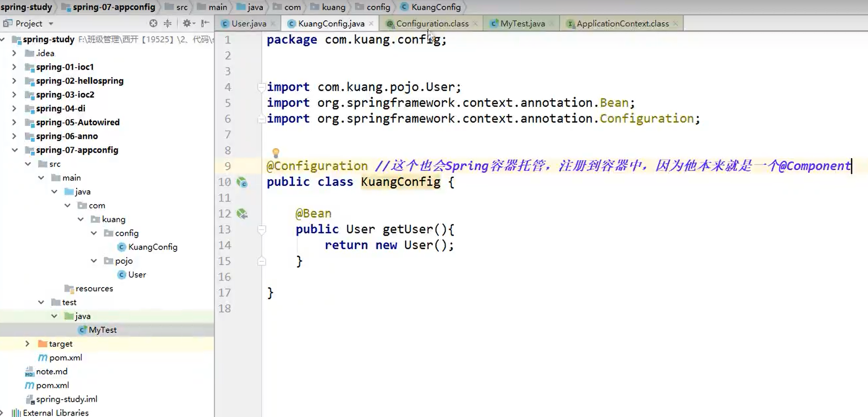Screen dimensions: 868x417
Task: Switch to the KuangConfig.java tab
Action: pos(331,24)
